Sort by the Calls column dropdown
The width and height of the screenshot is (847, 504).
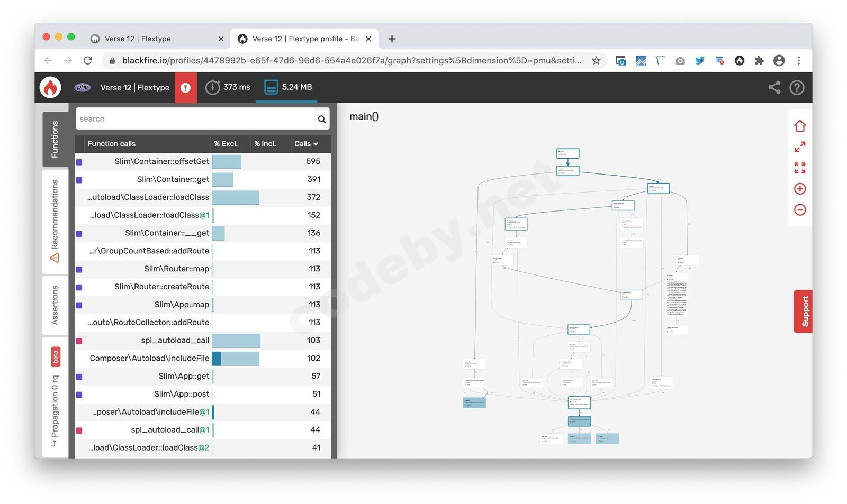tap(307, 144)
